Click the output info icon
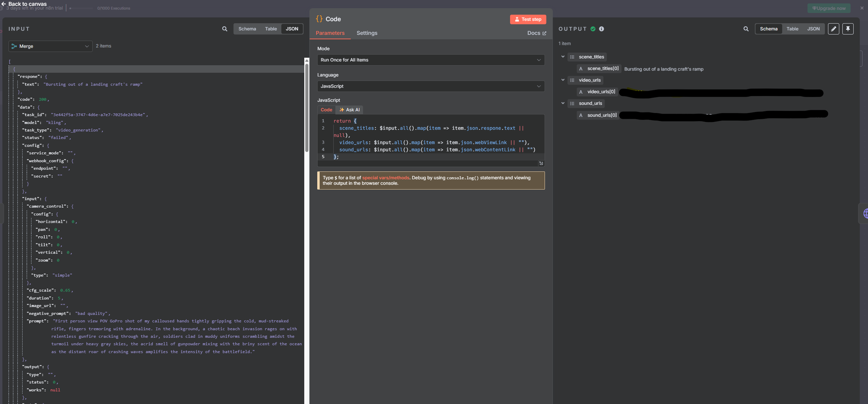 pyautogui.click(x=601, y=29)
